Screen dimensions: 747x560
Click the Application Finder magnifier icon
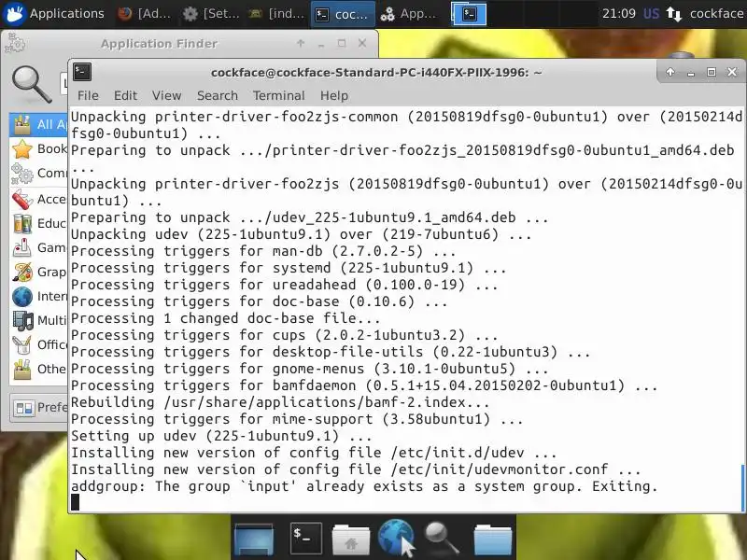pyautogui.click(x=32, y=84)
